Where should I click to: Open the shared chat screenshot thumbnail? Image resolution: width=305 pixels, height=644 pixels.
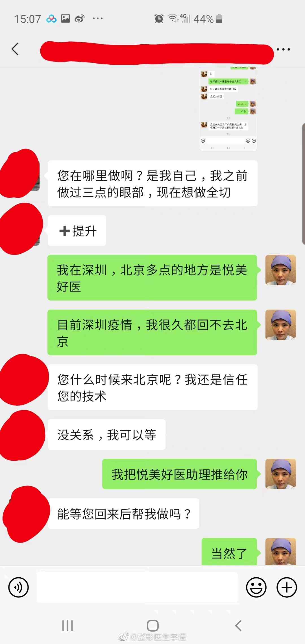(x=228, y=109)
